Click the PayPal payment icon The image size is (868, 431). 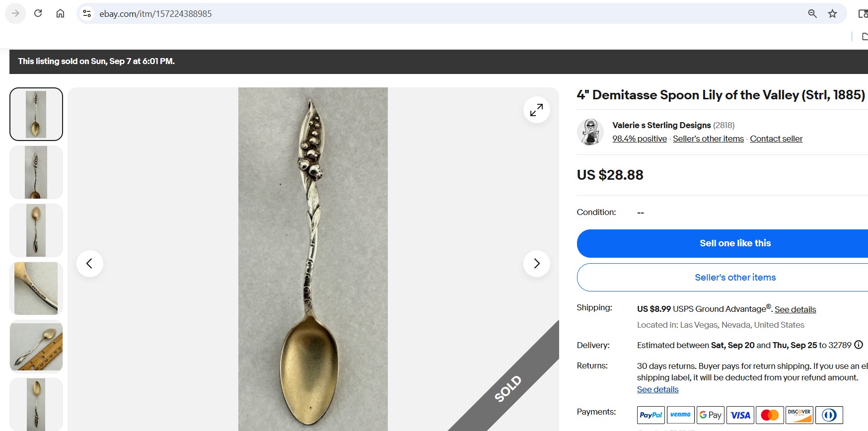[651, 415]
